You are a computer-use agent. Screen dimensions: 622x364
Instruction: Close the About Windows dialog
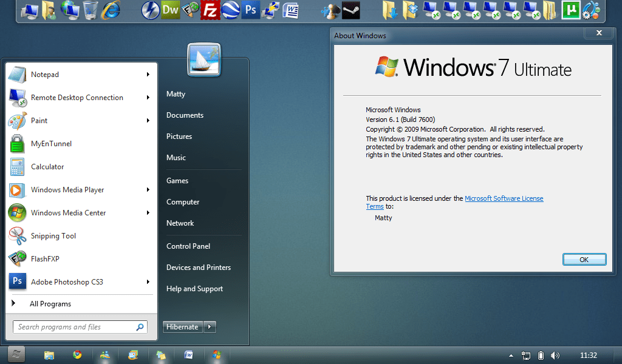point(599,33)
